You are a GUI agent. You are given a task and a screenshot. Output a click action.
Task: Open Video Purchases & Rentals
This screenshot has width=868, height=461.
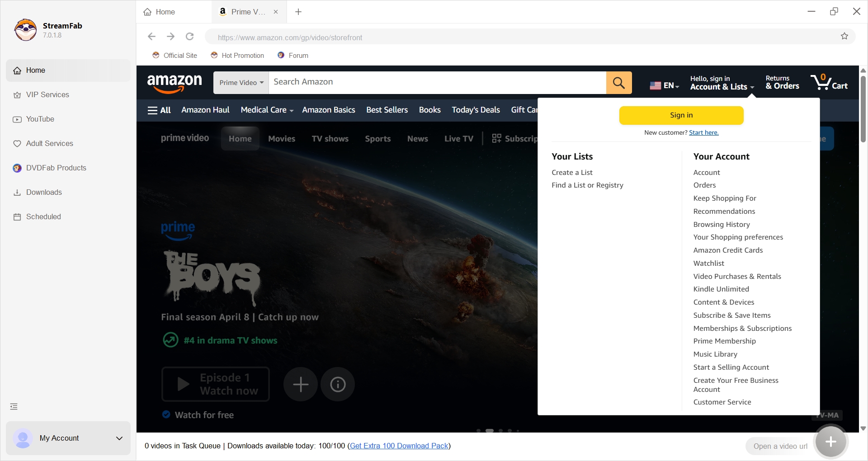737,277
